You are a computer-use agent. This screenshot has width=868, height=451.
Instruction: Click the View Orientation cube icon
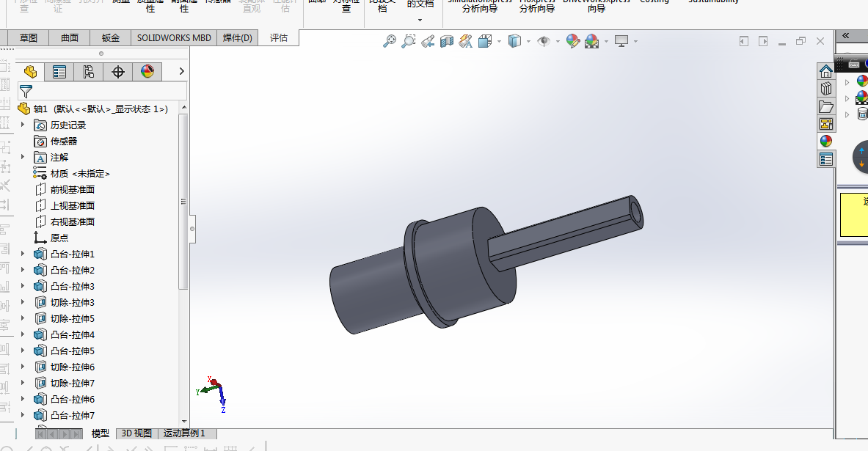coord(485,41)
